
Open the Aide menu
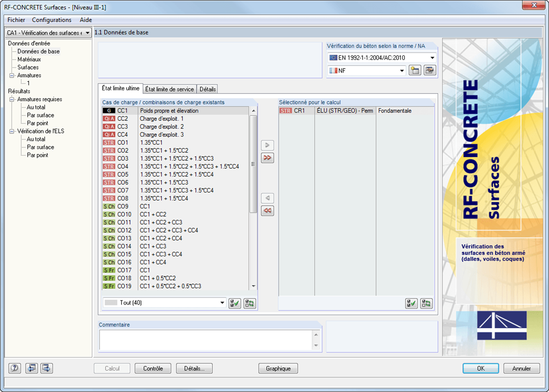pos(86,20)
